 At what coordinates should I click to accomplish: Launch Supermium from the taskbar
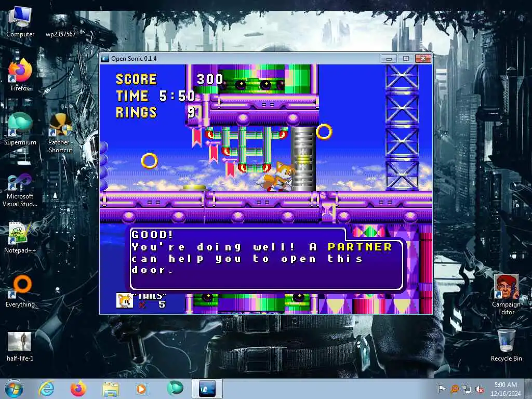coord(175,389)
